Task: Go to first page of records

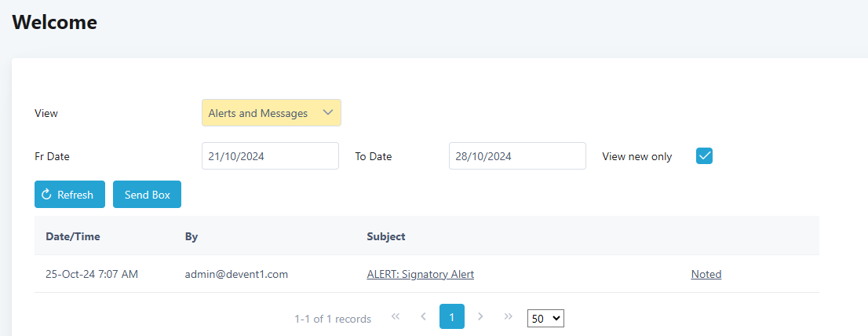Action: tap(396, 316)
